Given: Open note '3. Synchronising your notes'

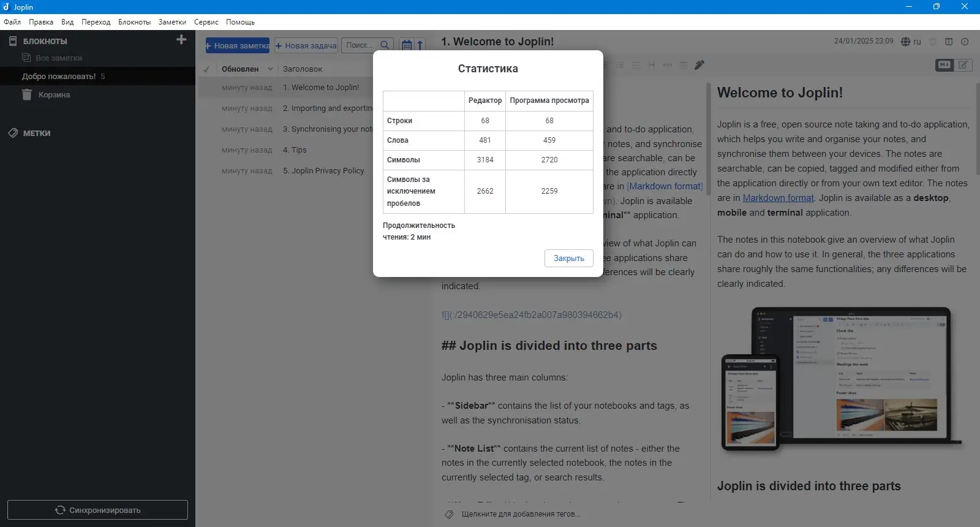Looking at the screenshot, I should coord(329,129).
